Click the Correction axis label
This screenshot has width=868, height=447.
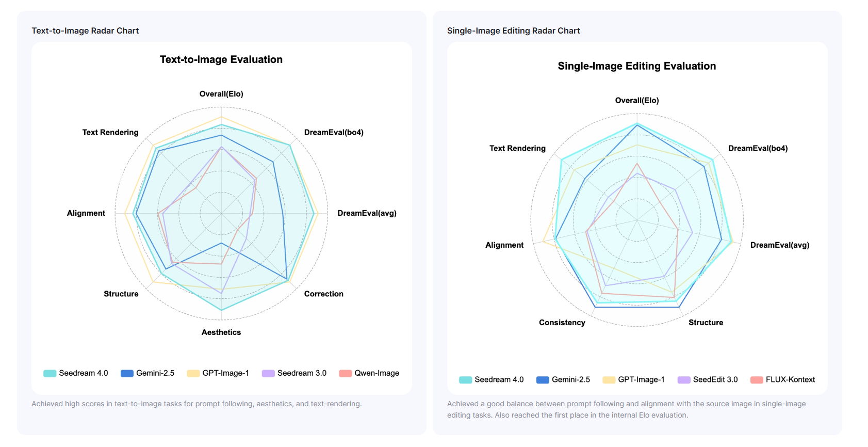pyautogui.click(x=323, y=294)
